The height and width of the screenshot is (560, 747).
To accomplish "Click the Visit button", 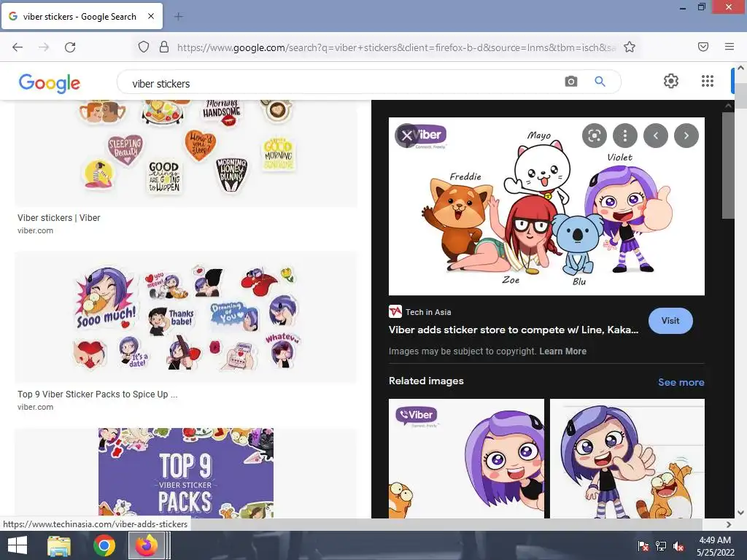I will 670,321.
